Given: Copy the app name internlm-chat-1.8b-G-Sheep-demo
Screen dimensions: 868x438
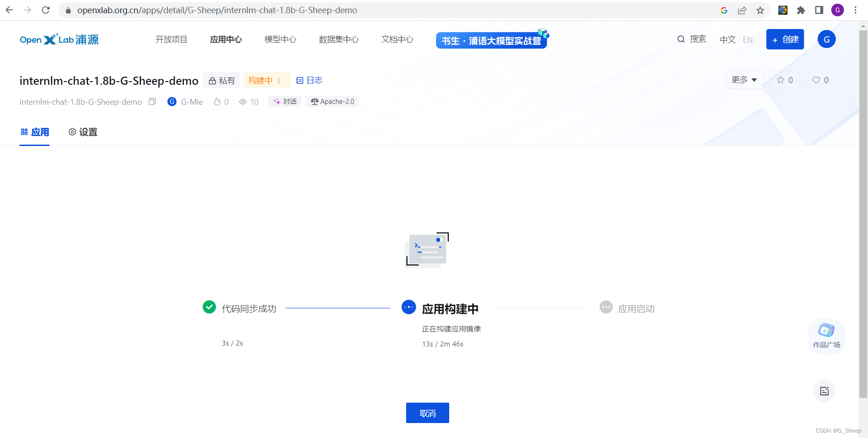Looking at the screenshot, I should pos(152,102).
